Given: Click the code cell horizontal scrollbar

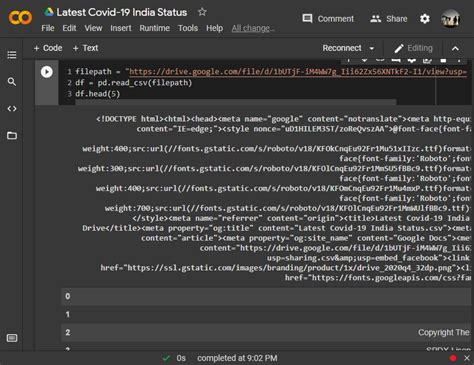Looking at the screenshot, I should (x=236, y=102).
